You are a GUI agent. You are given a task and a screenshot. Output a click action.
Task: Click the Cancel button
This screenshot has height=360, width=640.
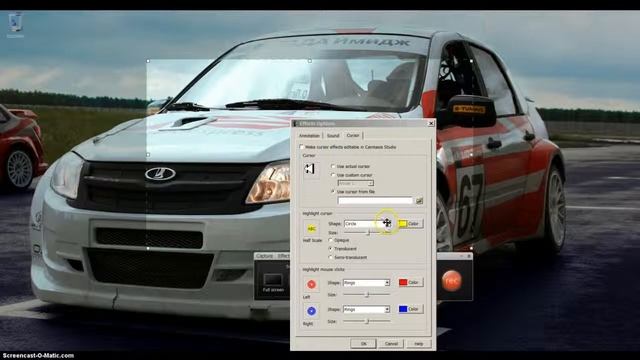tap(391, 344)
